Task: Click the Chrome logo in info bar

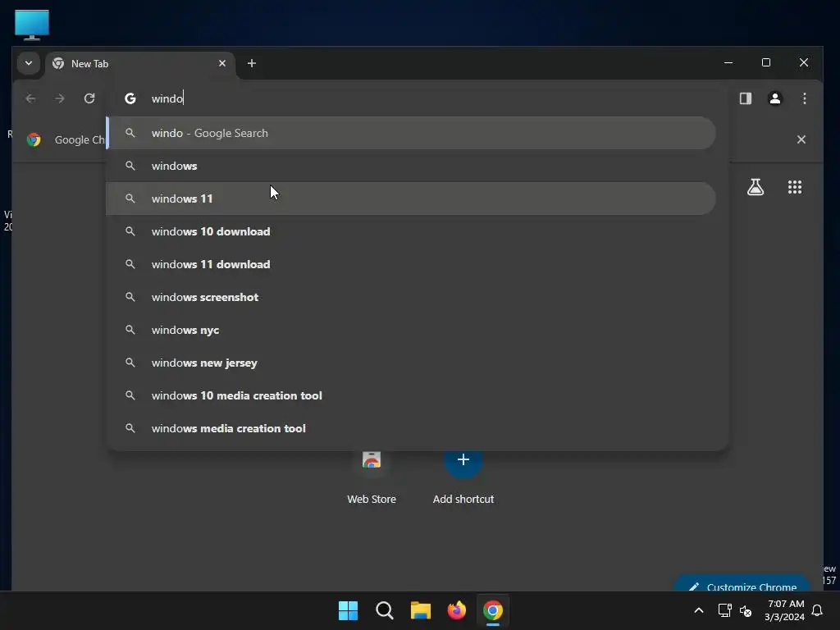Action: point(34,139)
